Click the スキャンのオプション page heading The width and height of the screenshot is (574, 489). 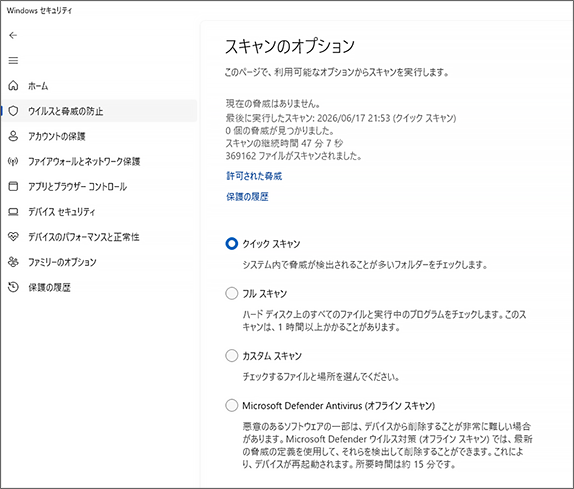point(290,46)
